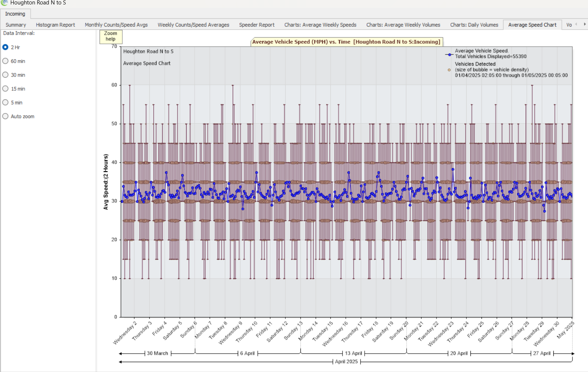The width and height of the screenshot is (588, 372).
Task: Open the Histogram Report tab
Action: 55,25
